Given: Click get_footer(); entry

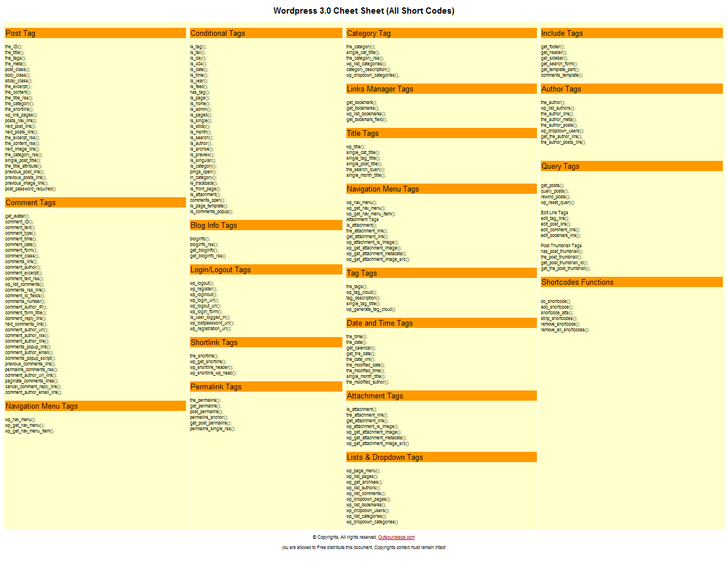Looking at the screenshot, I should point(553,47).
